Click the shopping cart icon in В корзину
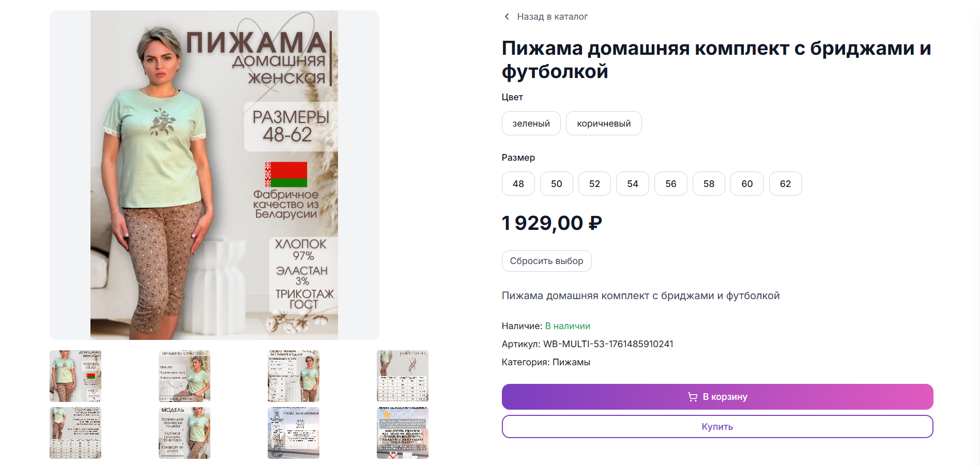980x466 pixels. click(x=693, y=397)
